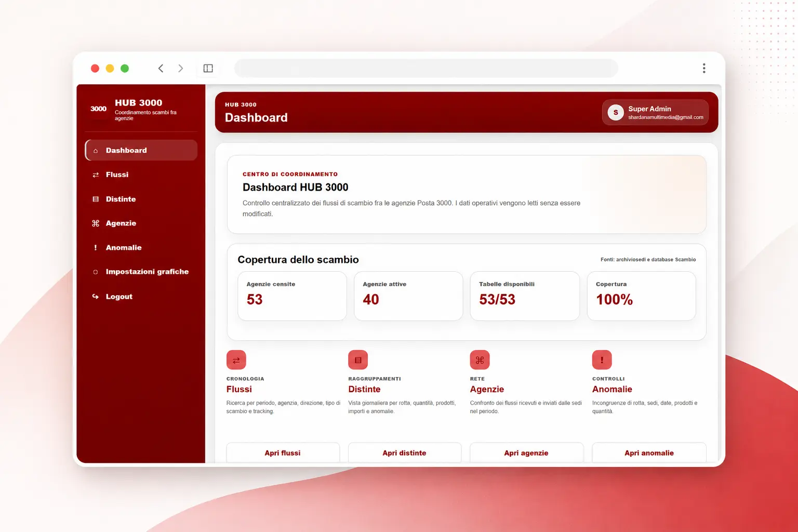Click the "Copertura dello scambio" section title
The height and width of the screenshot is (532, 798).
298,260
